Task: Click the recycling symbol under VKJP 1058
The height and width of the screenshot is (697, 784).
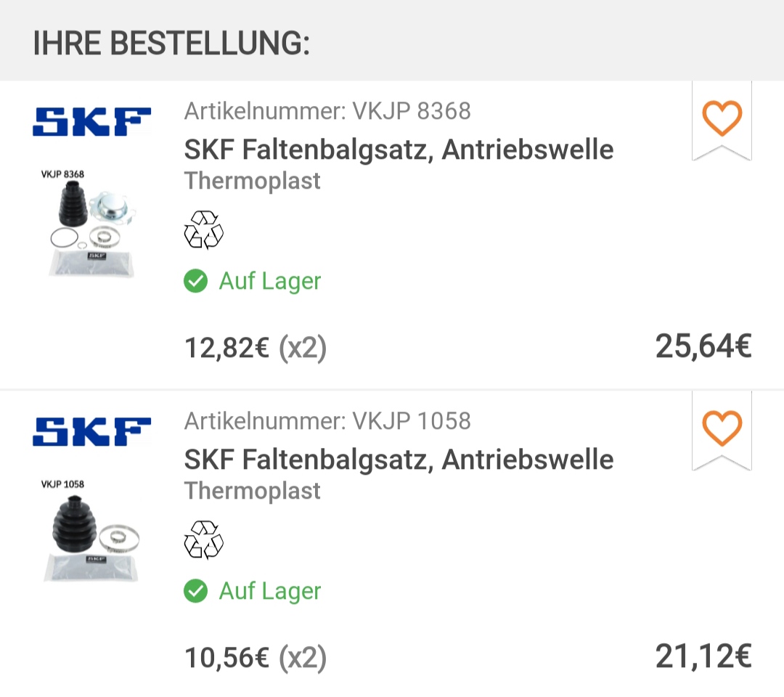Action: pos(203,540)
